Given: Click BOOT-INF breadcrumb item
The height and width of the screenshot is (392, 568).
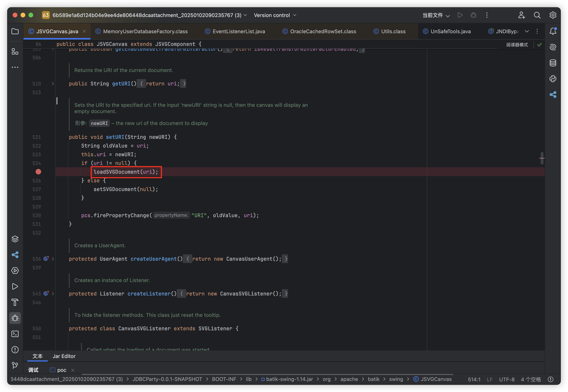Looking at the screenshot, I should (x=224, y=379).
